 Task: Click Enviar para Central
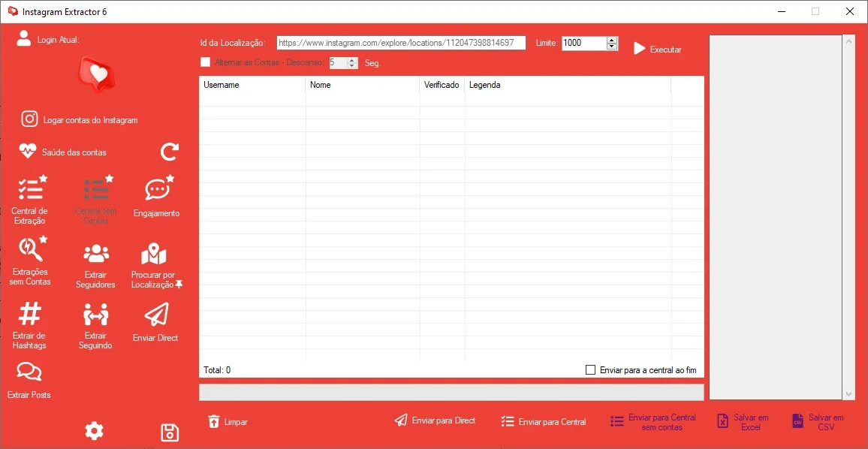point(543,422)
